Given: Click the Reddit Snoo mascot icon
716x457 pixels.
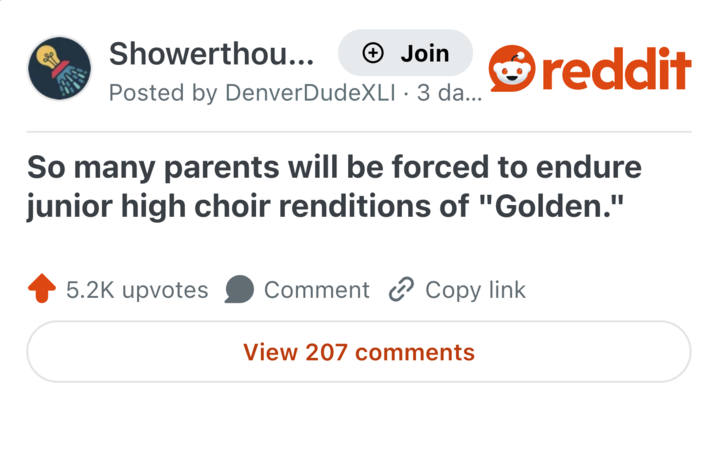Looking at the screenshot, I should click(x=512, y=70).
